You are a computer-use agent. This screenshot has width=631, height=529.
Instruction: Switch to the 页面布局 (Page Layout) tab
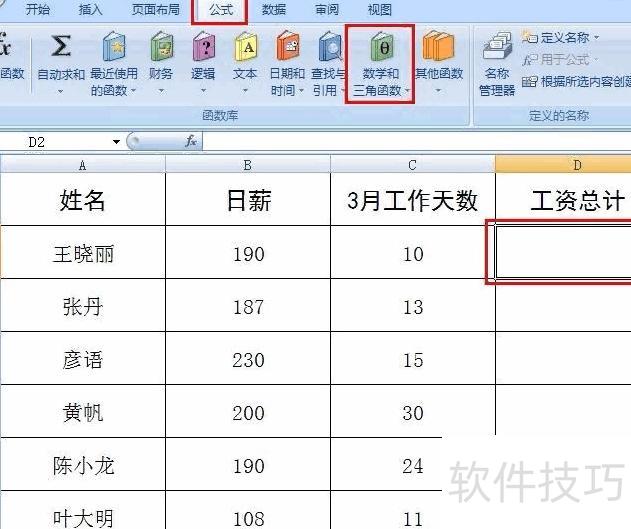156,9
